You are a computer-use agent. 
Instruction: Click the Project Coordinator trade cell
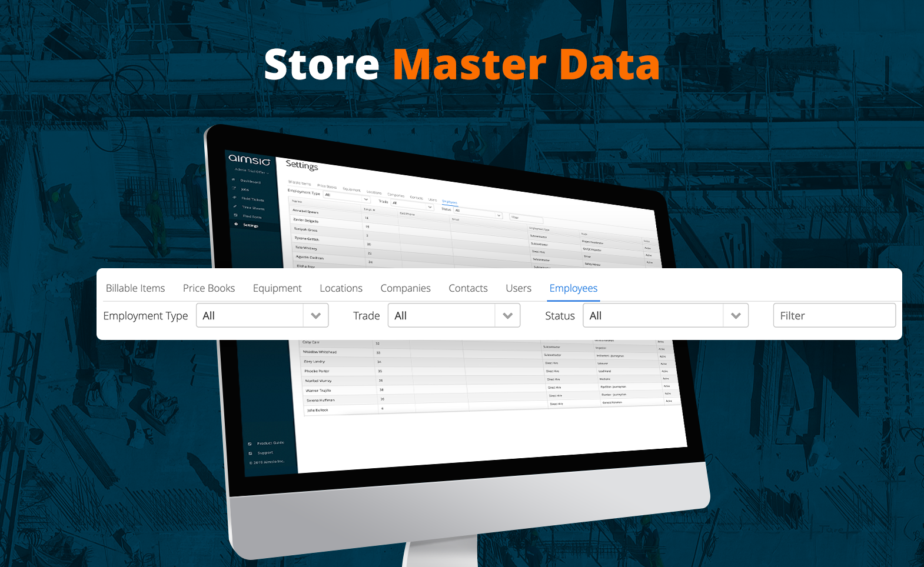[x=593, y=242]
